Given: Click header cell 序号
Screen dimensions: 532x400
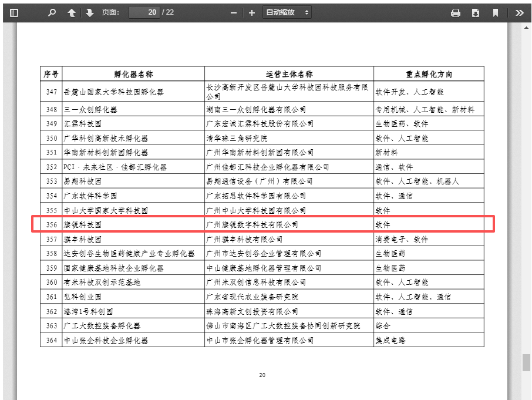Looking at the screenshot, I should [51, 74].
